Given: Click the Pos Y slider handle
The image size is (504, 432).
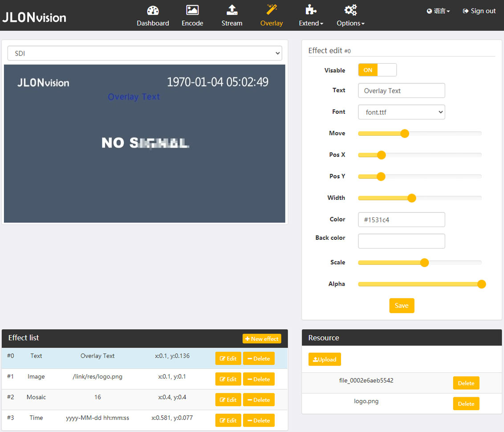Looking at the screenshot, I should 381,176.
